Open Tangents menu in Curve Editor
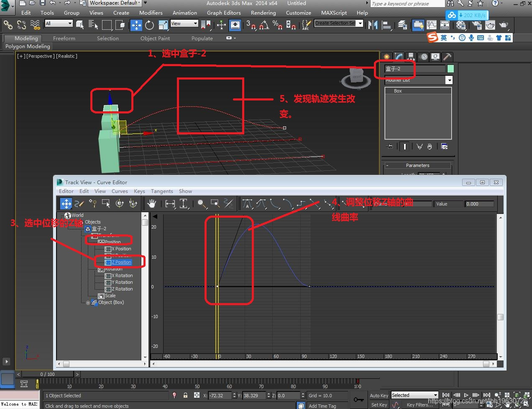 pyautogui.click(x=162, y=191)
